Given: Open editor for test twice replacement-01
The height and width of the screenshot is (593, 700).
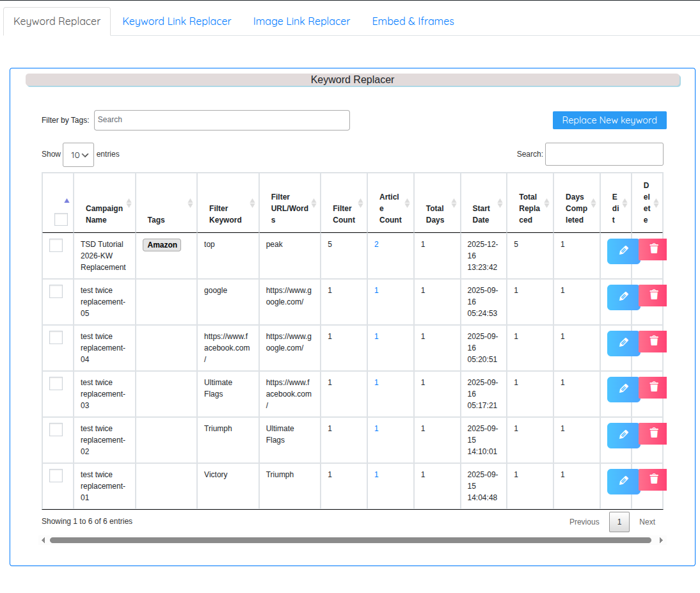Looking at the screenshot, I should click(623, 481).
